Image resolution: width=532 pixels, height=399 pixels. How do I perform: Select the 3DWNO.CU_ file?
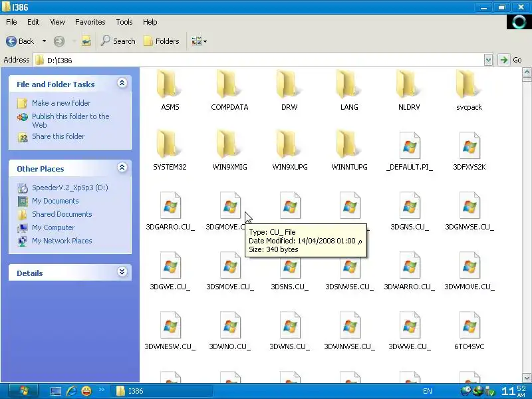tap(229, 331)
